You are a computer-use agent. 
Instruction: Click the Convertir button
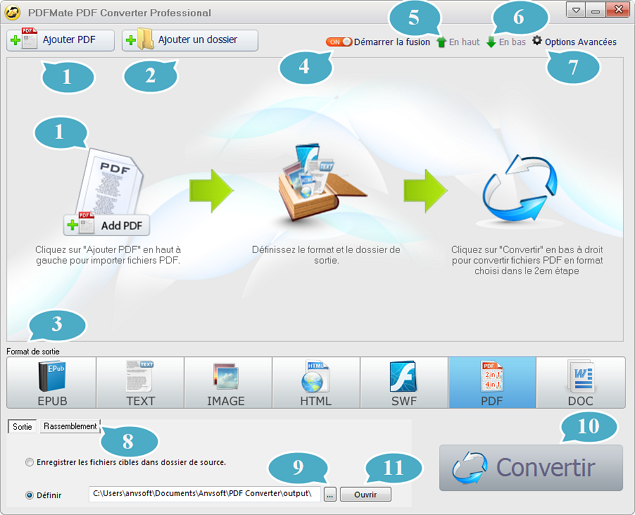pos(531,468)
